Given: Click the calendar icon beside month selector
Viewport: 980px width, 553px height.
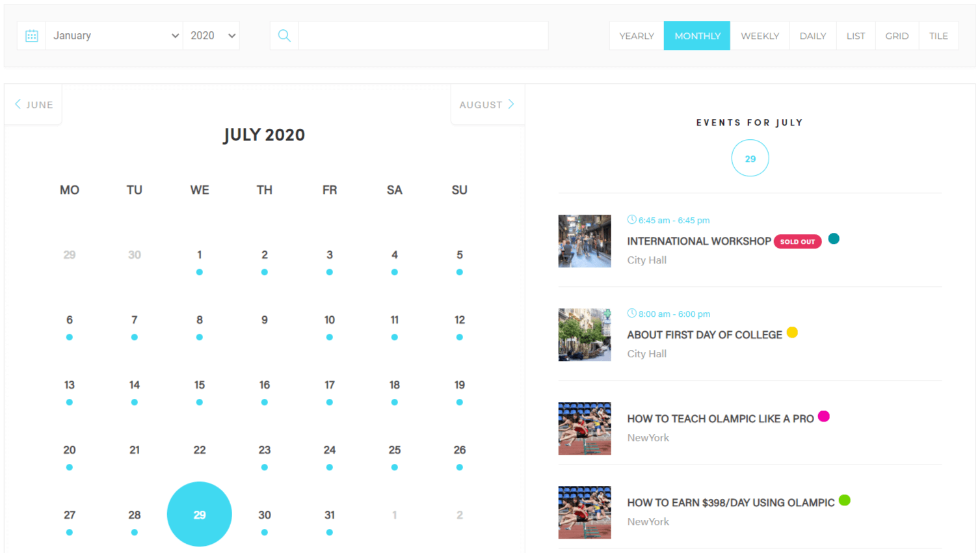Looking at the screenshot, I should coord(31,36).
